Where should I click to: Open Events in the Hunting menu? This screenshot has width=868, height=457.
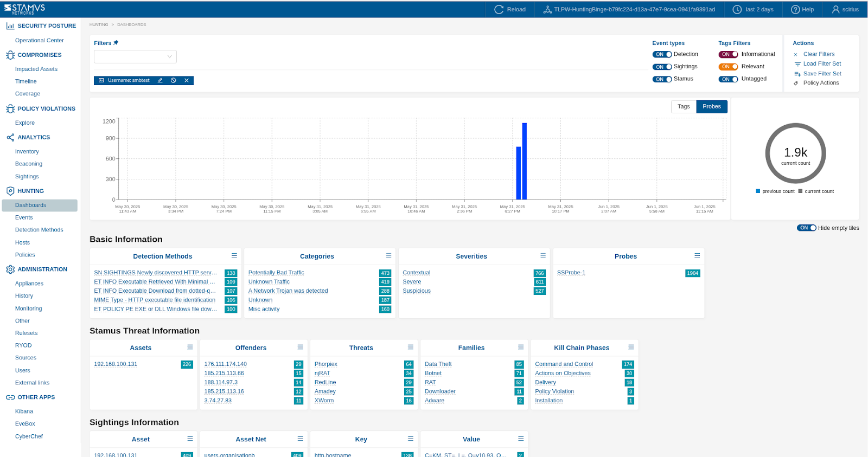[24, 217]
